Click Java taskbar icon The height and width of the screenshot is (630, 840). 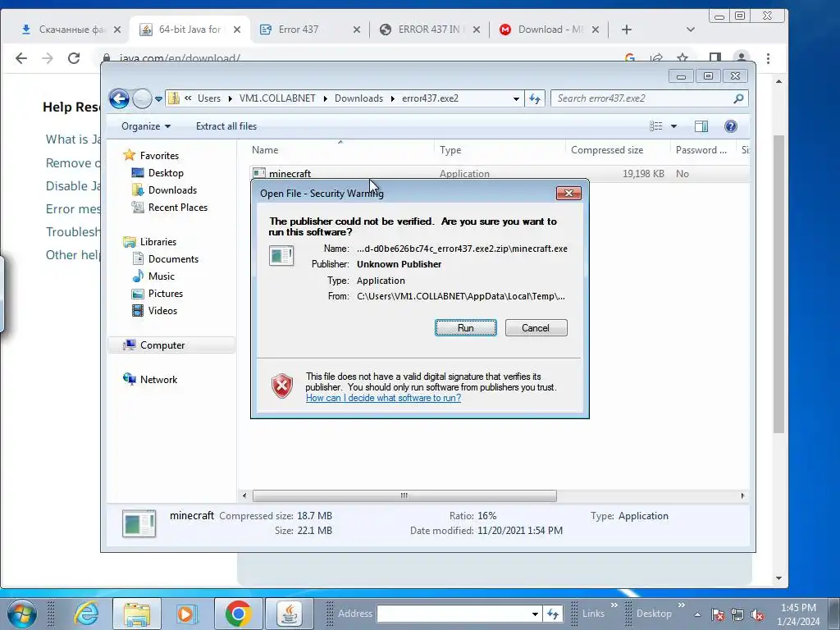pyautogui.click(x=290, y=614)
